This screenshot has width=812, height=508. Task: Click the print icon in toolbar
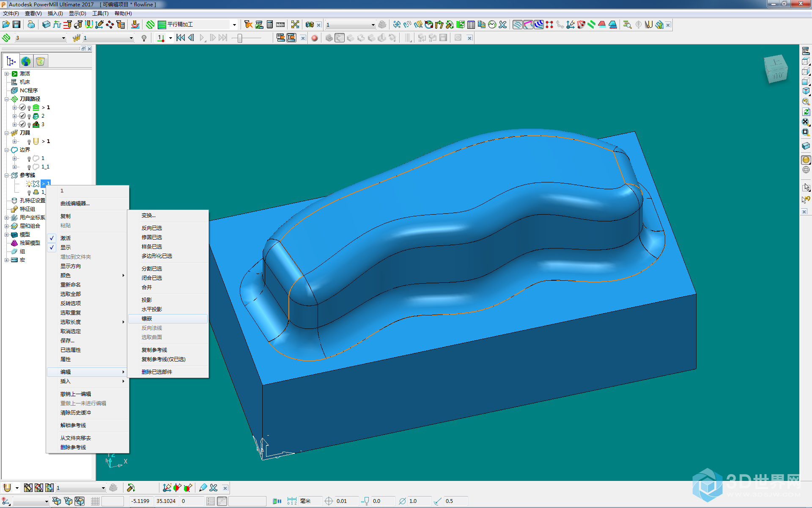pyautogui.click(x=31, y=25)
